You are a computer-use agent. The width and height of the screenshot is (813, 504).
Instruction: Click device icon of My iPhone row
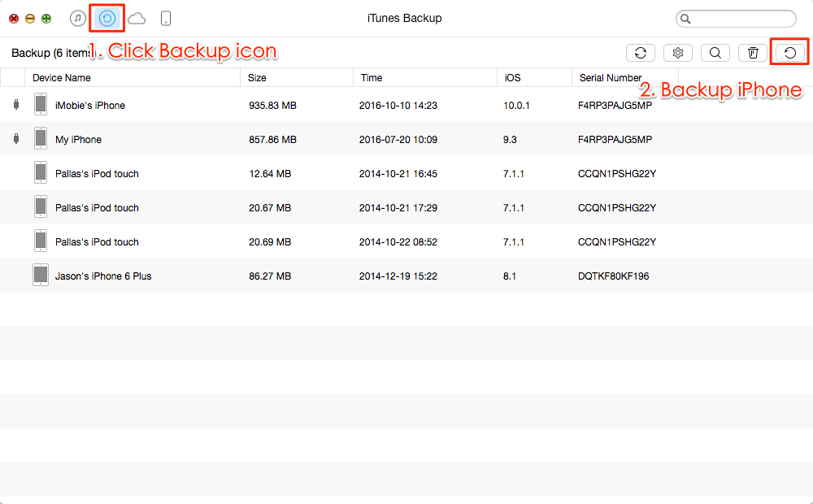pyautogui.click(x=41, y=138)
